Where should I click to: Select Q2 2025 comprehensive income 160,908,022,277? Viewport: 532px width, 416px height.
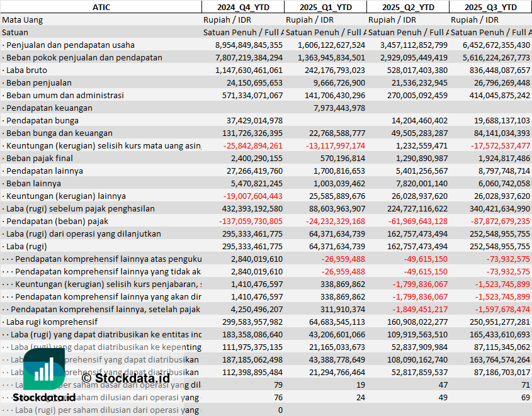(x=416, y=322)
